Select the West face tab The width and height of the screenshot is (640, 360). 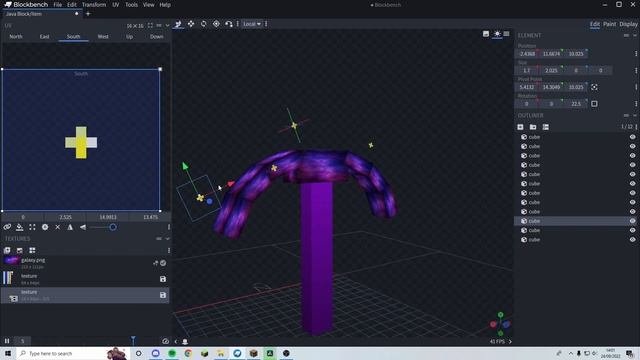coord(103,37)
